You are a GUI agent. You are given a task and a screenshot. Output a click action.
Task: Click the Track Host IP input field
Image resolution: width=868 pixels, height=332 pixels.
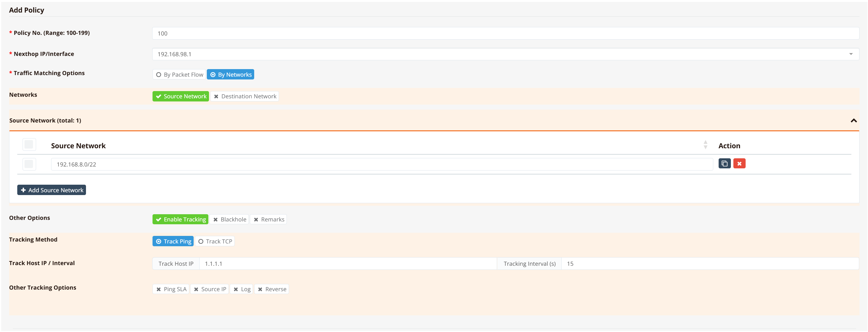[x=348, y=264]
